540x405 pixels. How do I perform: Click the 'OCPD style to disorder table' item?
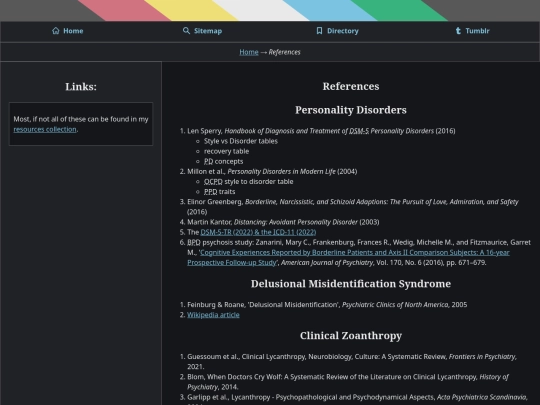pos(249,181)
